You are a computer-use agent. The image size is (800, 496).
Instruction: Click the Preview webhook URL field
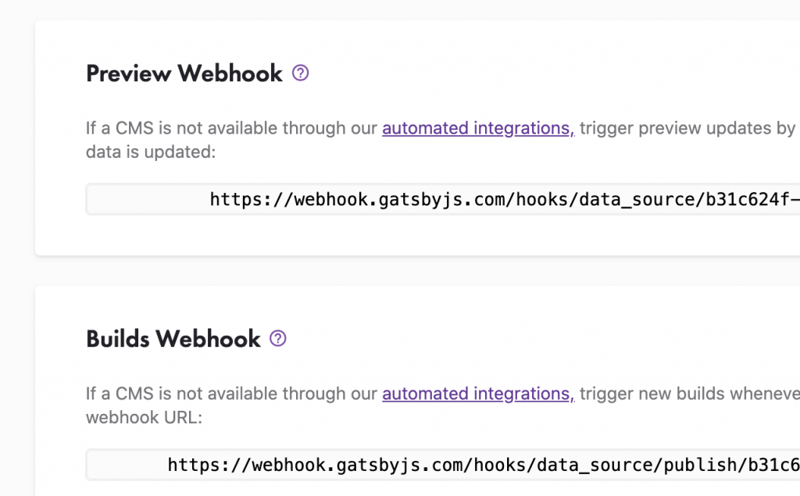click(x=442, y=199)
